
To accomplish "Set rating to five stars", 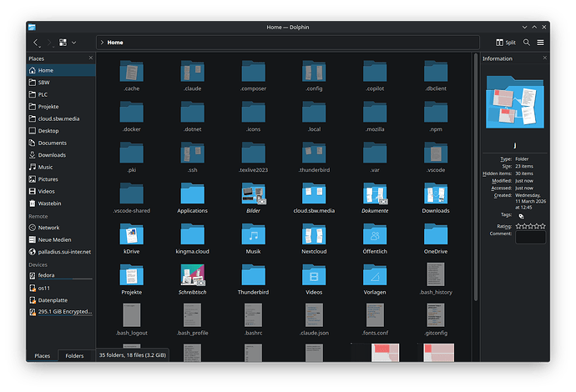I will [543, 226].
